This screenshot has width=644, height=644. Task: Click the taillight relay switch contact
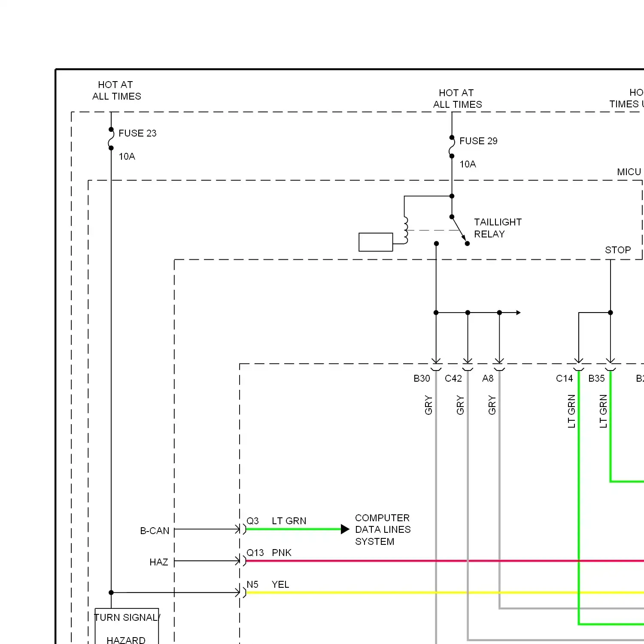pos(459,230)
